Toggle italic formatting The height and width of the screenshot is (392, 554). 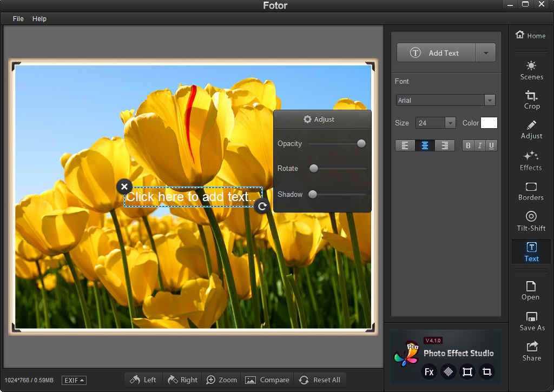point(480,145)
